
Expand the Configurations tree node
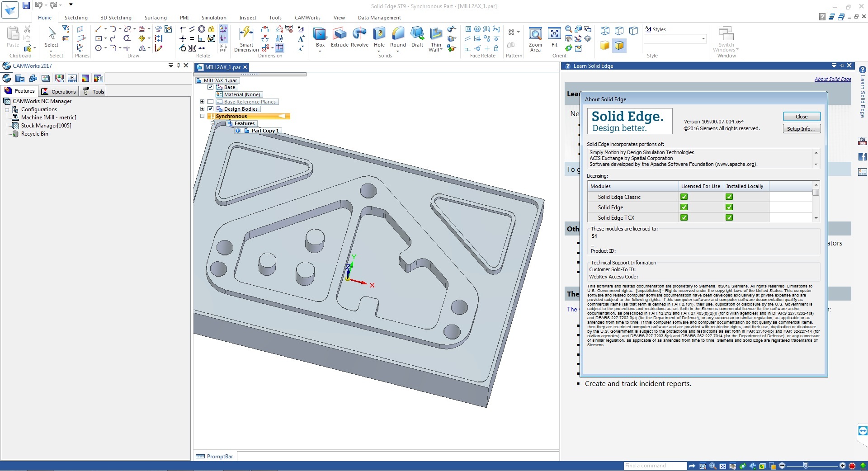click(7, 109)
